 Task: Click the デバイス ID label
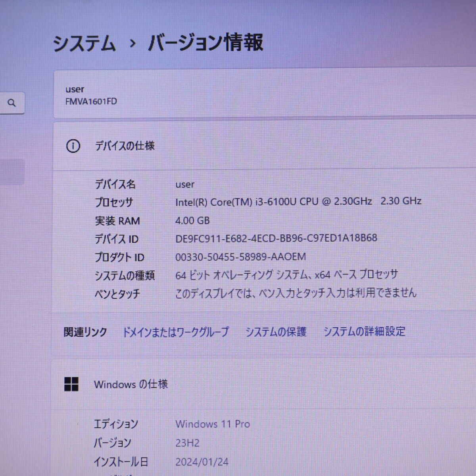(x=117, y=239)
